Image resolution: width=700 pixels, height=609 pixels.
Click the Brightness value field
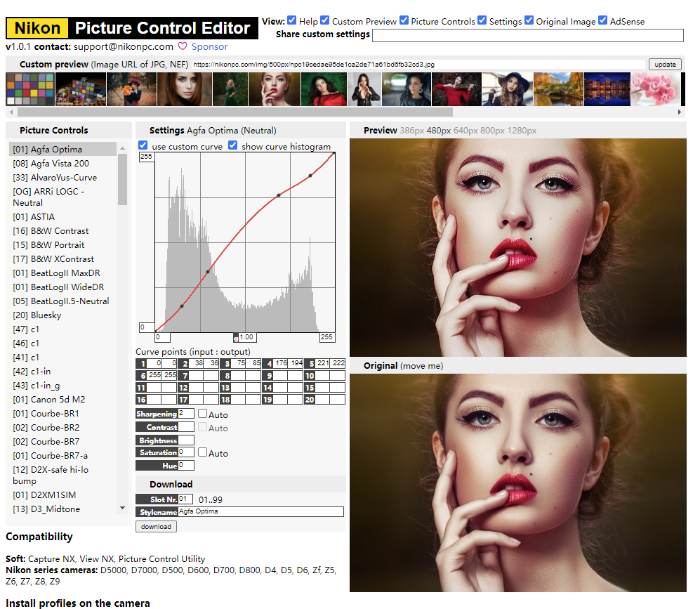186,440
